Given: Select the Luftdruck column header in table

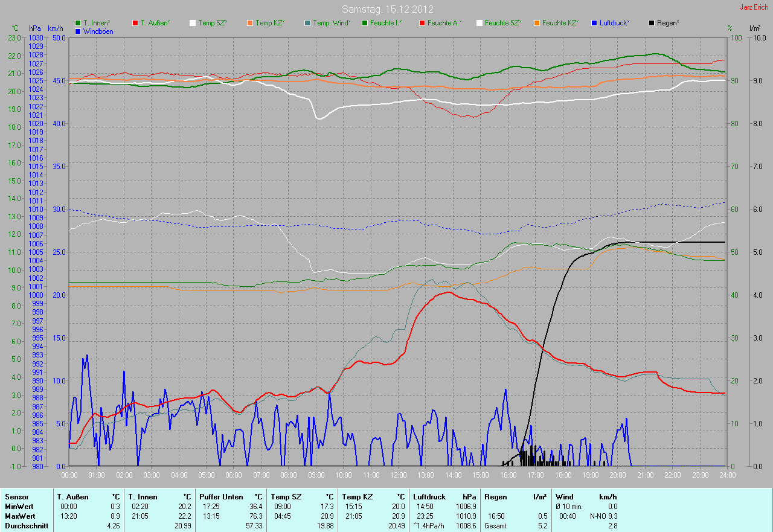Looking at the screenshot, I should point(429,497).
